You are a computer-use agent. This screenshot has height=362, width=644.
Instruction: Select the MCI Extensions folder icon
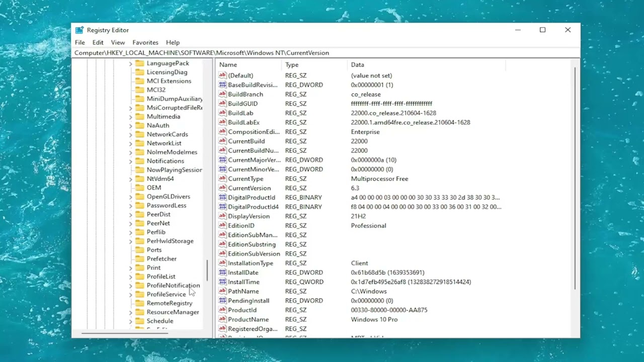coord(139,81)
